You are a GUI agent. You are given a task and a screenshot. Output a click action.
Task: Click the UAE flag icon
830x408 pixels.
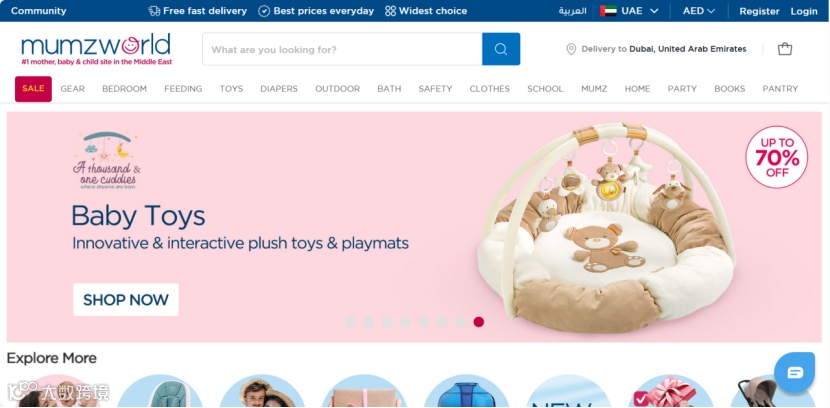coord(608,11)
